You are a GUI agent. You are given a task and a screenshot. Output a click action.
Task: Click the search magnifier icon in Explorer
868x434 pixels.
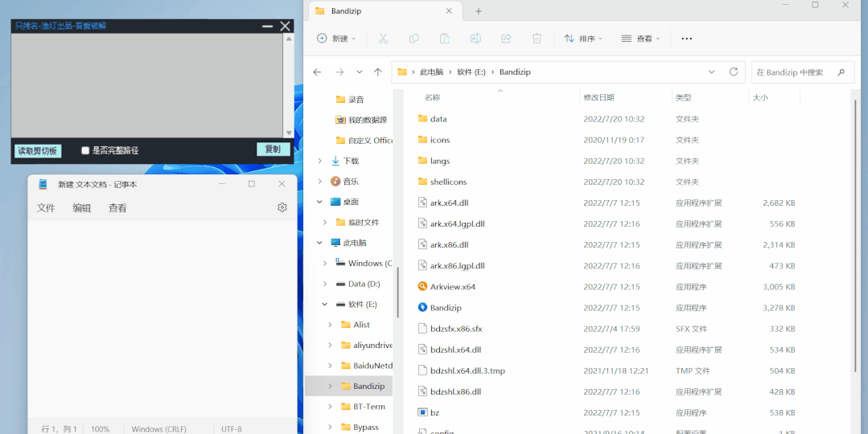coord(841,72)
